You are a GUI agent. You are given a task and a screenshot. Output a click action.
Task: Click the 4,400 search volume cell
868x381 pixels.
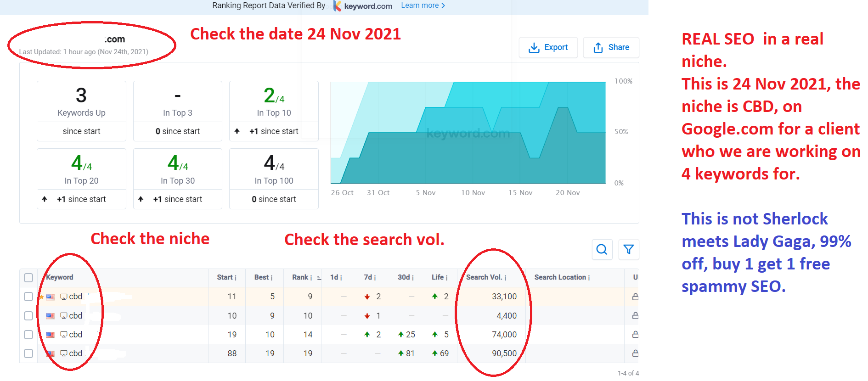[x=507, y=316]
